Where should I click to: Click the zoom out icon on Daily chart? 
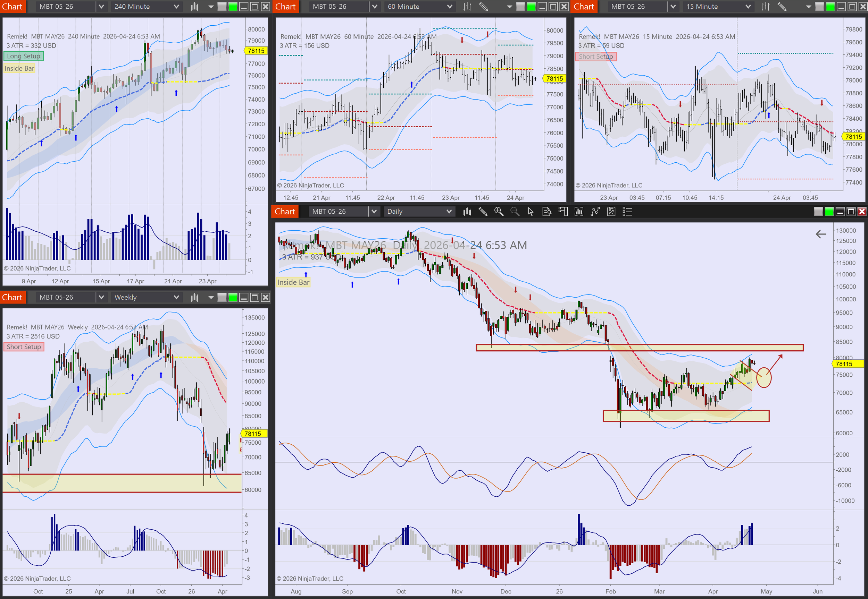515,212
